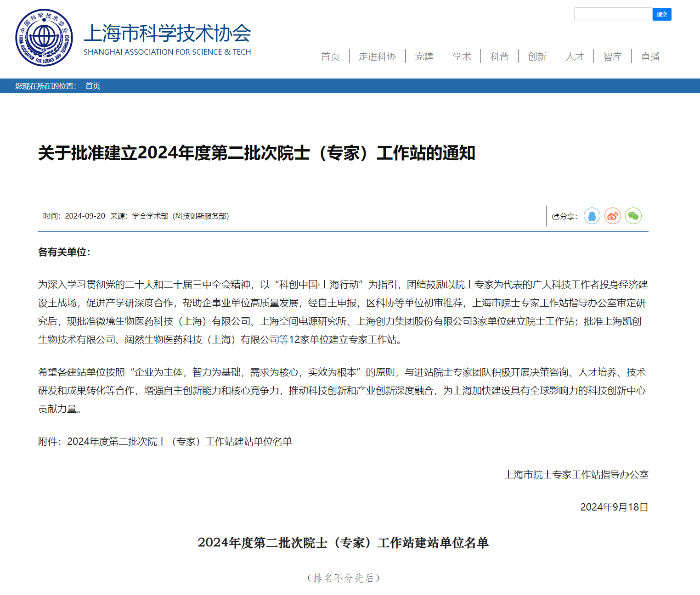Share article to Weibo icon
The height and width of the screenshot is (595, 700).
click(x=612, y=216)
